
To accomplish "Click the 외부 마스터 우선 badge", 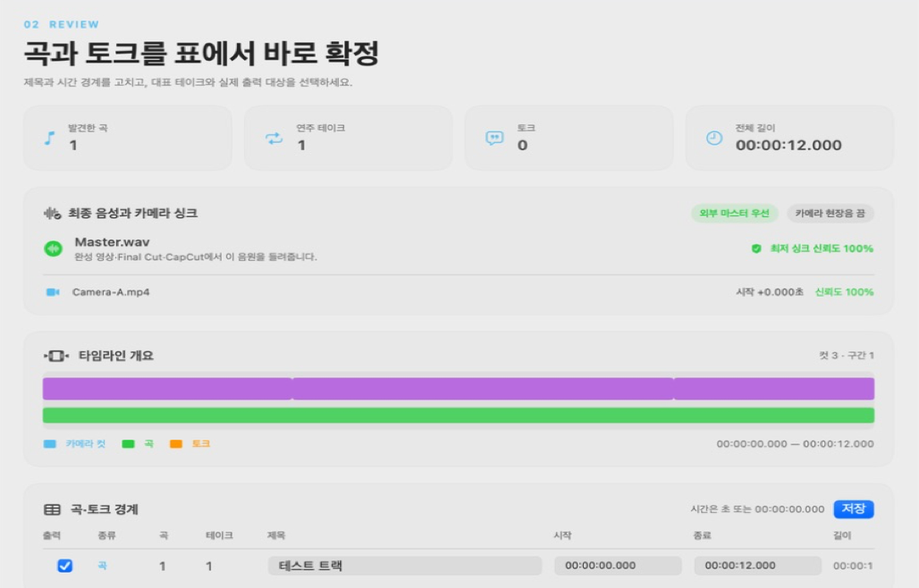I will (734, 214).
